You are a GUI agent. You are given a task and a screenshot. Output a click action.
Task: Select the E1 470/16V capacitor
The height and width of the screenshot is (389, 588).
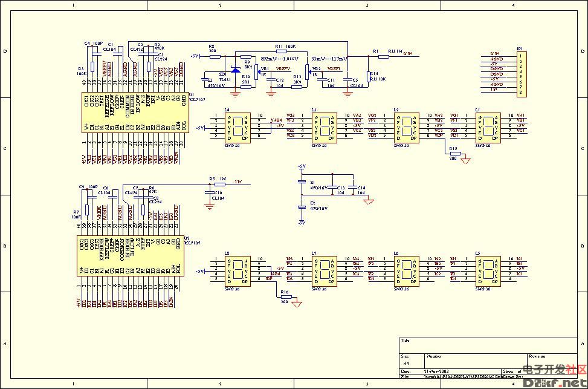(x=302, y=182)
